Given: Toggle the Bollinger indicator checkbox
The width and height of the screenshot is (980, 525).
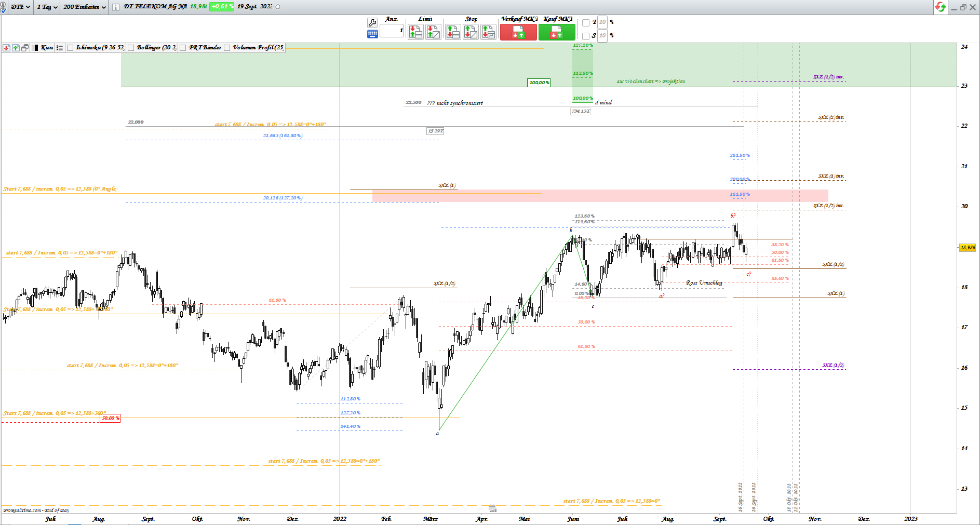Looking at the screenshot, I should pos(131,48).
